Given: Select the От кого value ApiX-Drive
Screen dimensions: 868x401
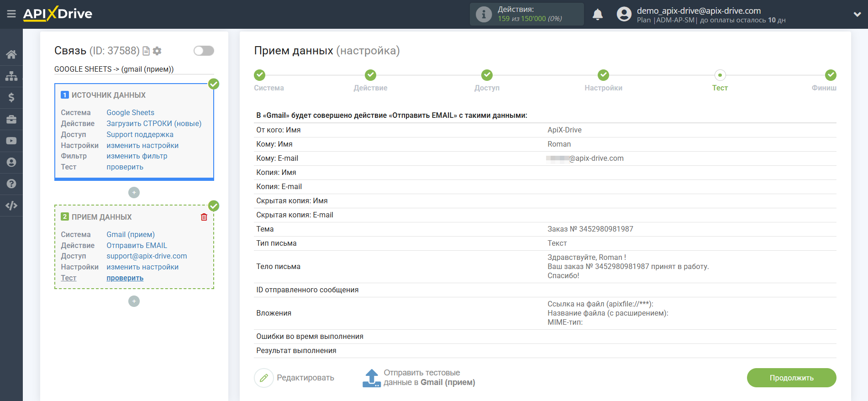Looking at the screenshot, I should (x=564, y=130).
